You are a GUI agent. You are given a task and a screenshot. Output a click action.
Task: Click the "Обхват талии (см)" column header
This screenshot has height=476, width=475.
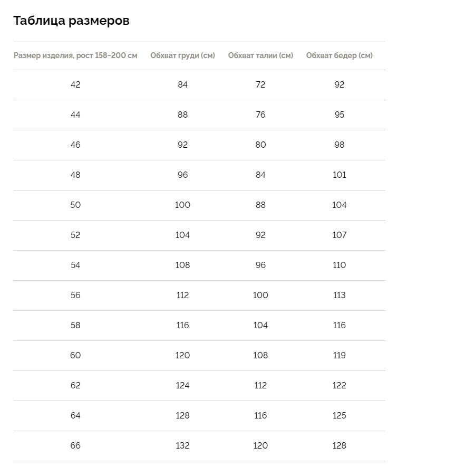coord(260,55)
